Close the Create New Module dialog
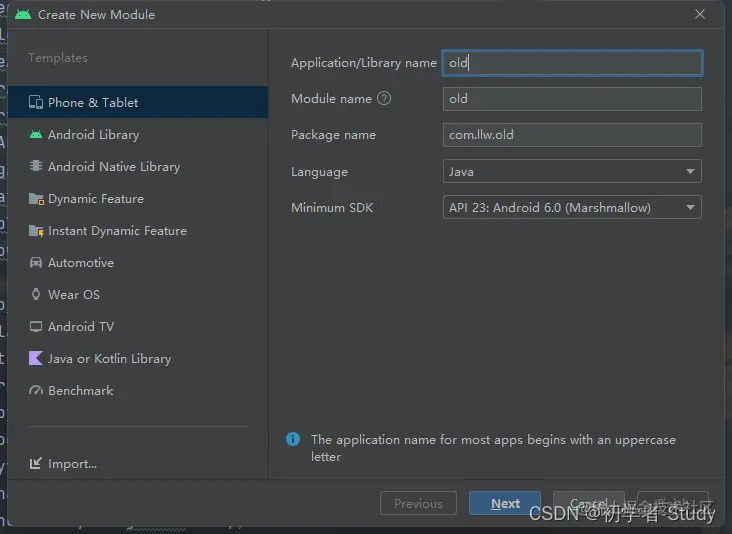 click(x=700, y=14)
